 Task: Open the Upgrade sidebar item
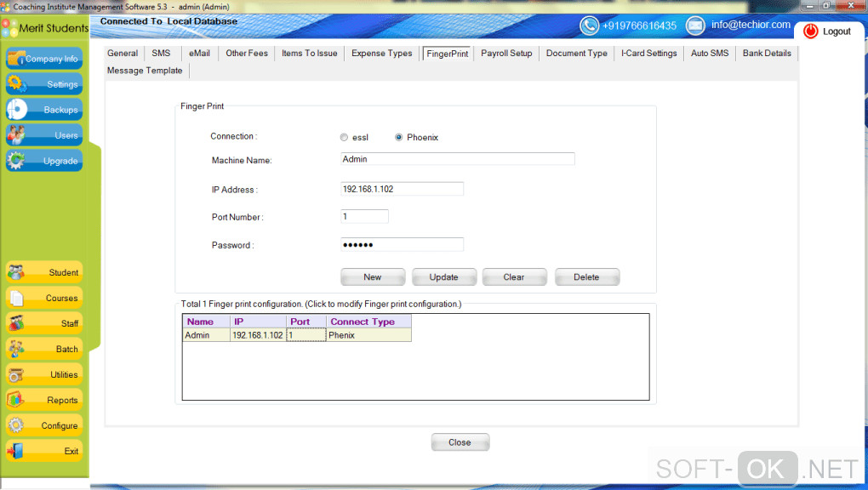point(44,161)
